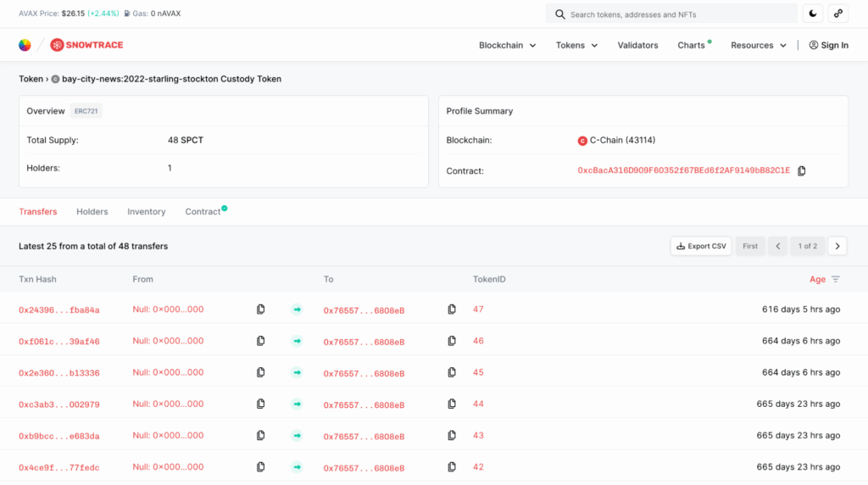The height and width of the screenshot is (485, 868).
Task: Expand the Blockchain dropdown menu
Action: tap(507, 46)
